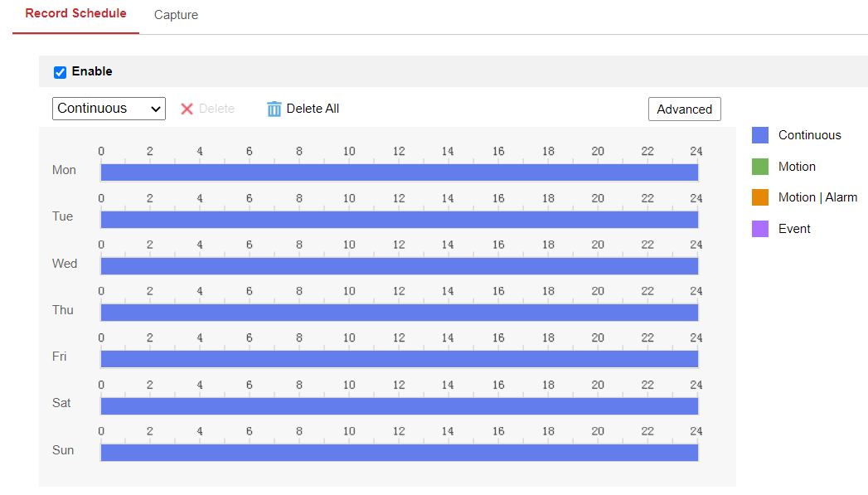868x495 pixels.
Task: Pick the purple Event legend swatch
Action: [x=760, y=229]
